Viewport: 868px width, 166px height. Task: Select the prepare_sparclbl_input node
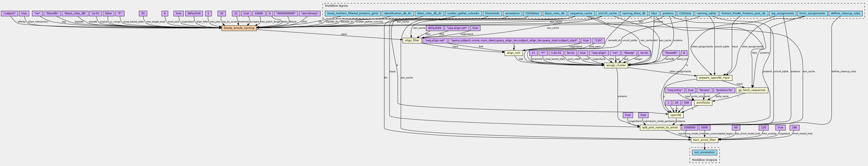click(x=714, y=78)
